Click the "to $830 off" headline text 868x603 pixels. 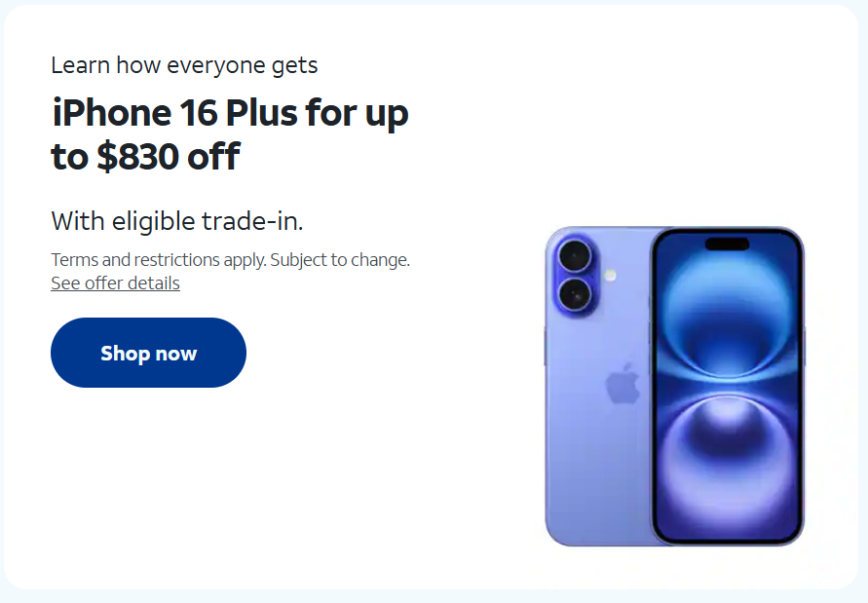pos(145,156)
